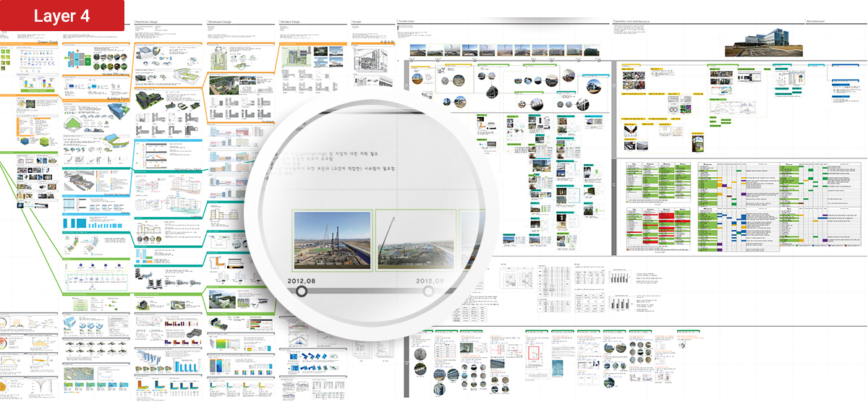Select the 2012.09 timeline circle marker
Screen dimensions: 868x402
[x=428, y=291]
